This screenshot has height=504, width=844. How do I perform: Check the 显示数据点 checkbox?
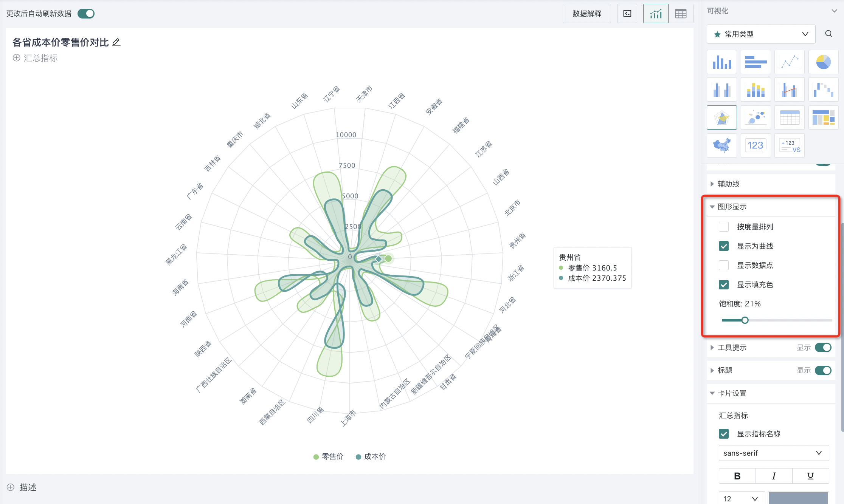tap(724, 265)
